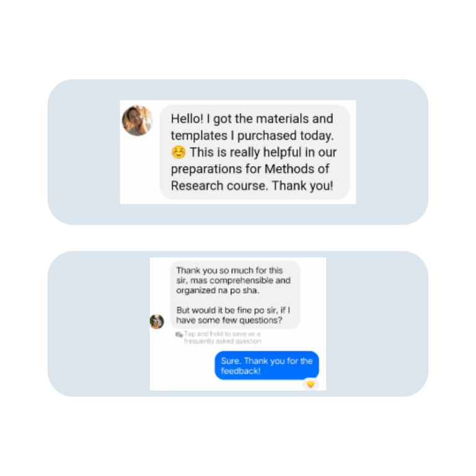Select the 'Hello! I got the materials' message bubble
476x476 pixels.
(x=255, y=152)
